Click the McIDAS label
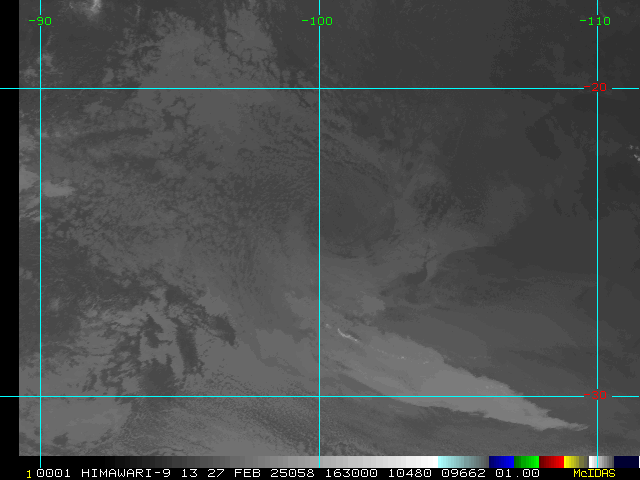This screenshot has height=480, width=640. coord(594,473)
